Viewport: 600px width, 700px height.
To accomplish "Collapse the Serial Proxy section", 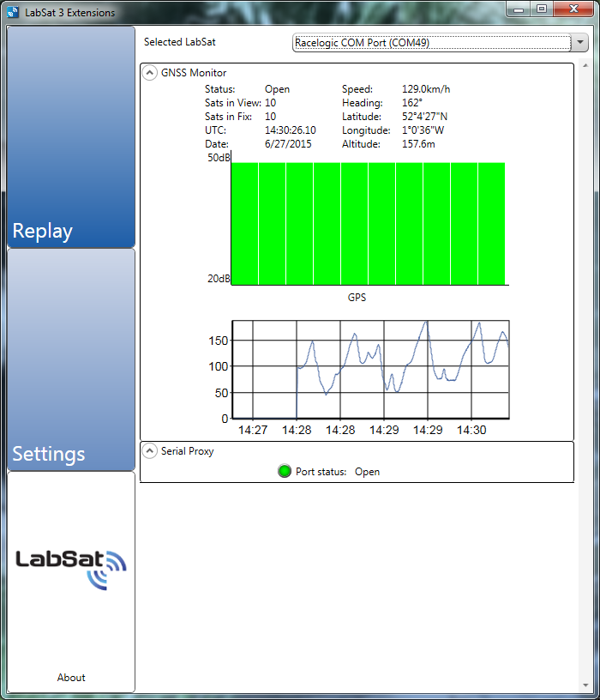I will pos(150,451).
